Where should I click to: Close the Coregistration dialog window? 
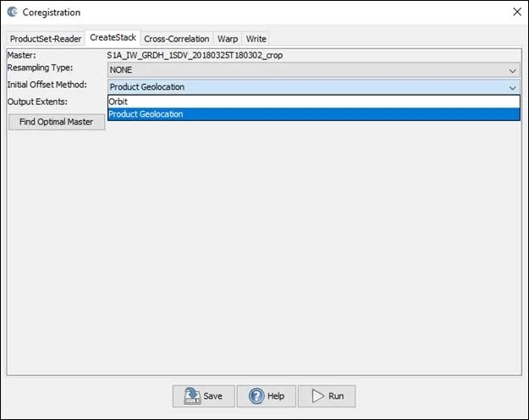tap(517, 12)
